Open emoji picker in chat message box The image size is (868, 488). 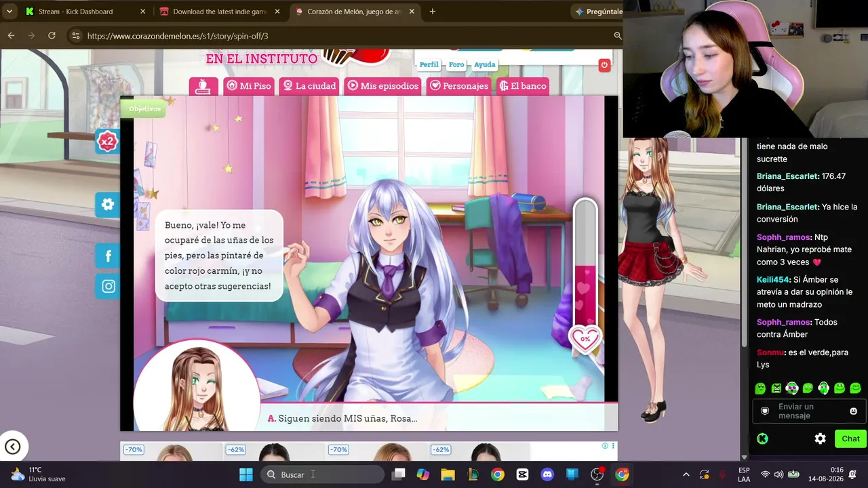click(853, 411)
